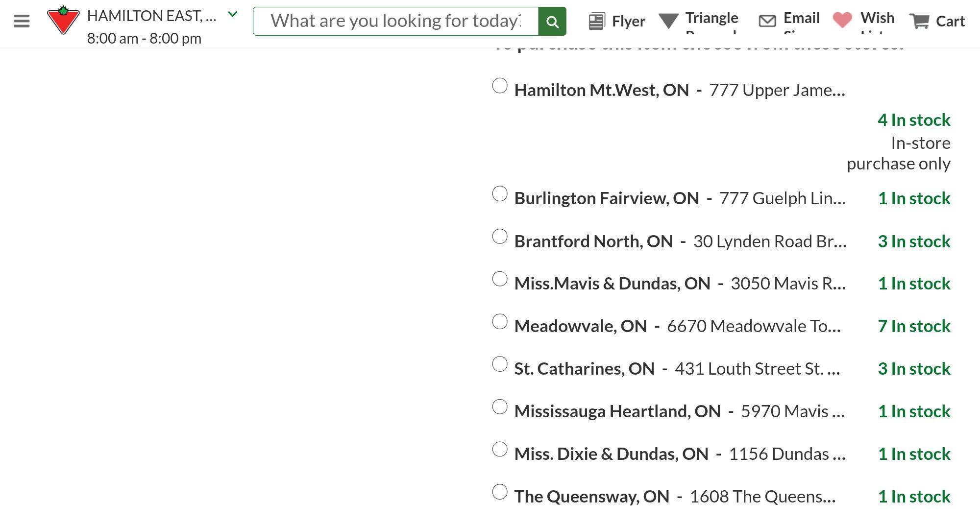Click the Brantford North store name

point(593,241)
